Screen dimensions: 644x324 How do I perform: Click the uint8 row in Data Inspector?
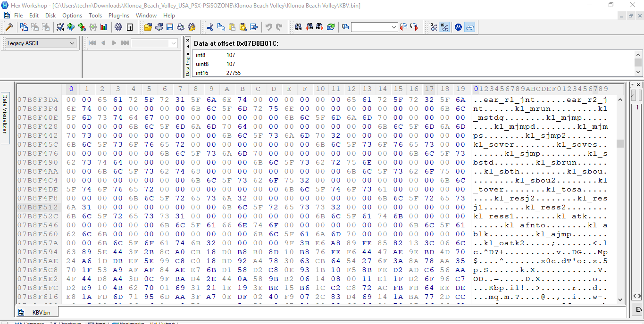414,64
